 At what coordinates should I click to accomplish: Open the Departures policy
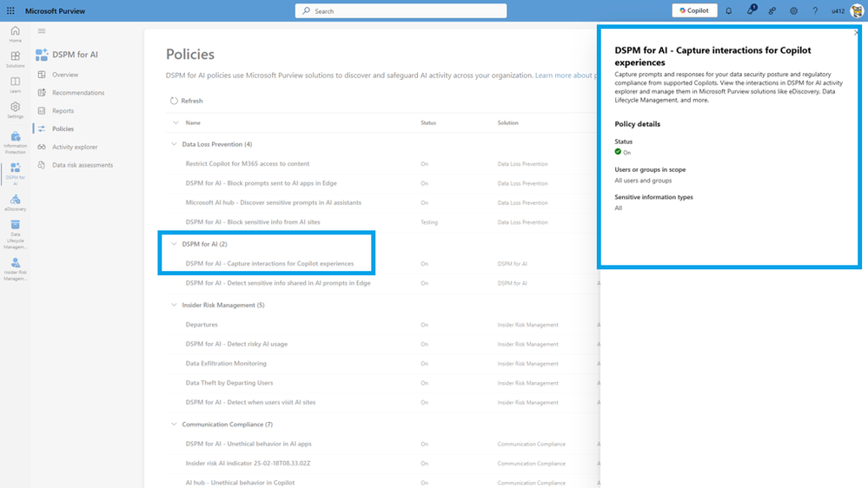tap(202, 325)
